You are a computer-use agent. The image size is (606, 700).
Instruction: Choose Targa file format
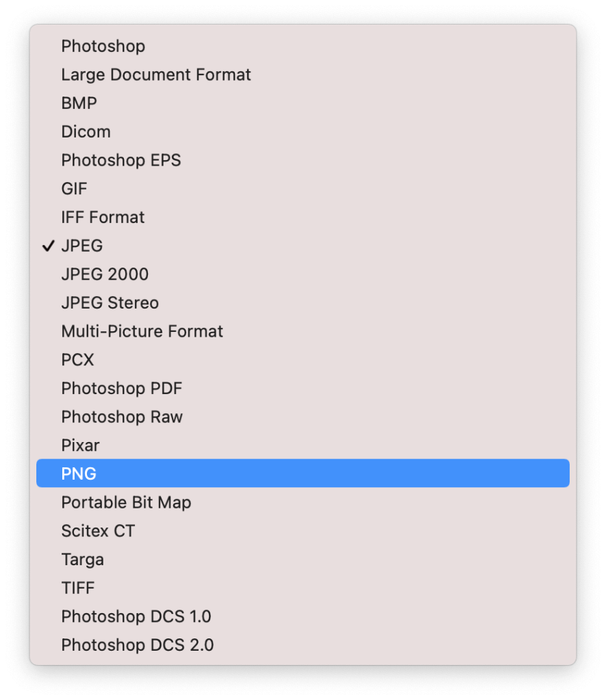(x=303, y=560)
